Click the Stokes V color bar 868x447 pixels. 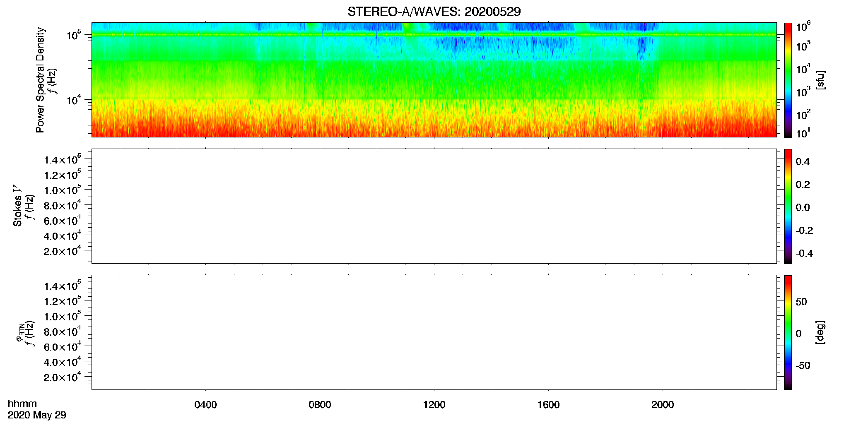[x=788, y=206]
